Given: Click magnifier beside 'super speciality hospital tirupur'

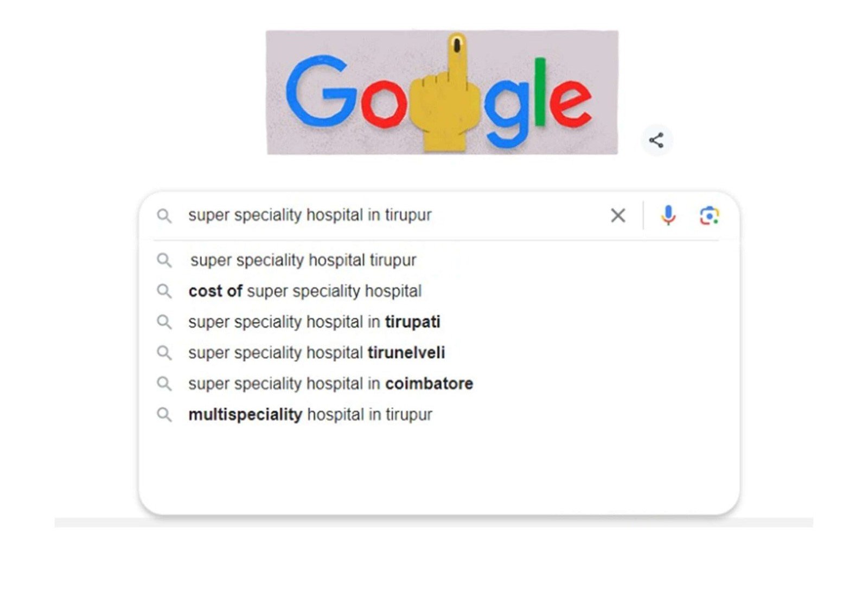Looking at the screenshot, I should click(x=164, y=261).
